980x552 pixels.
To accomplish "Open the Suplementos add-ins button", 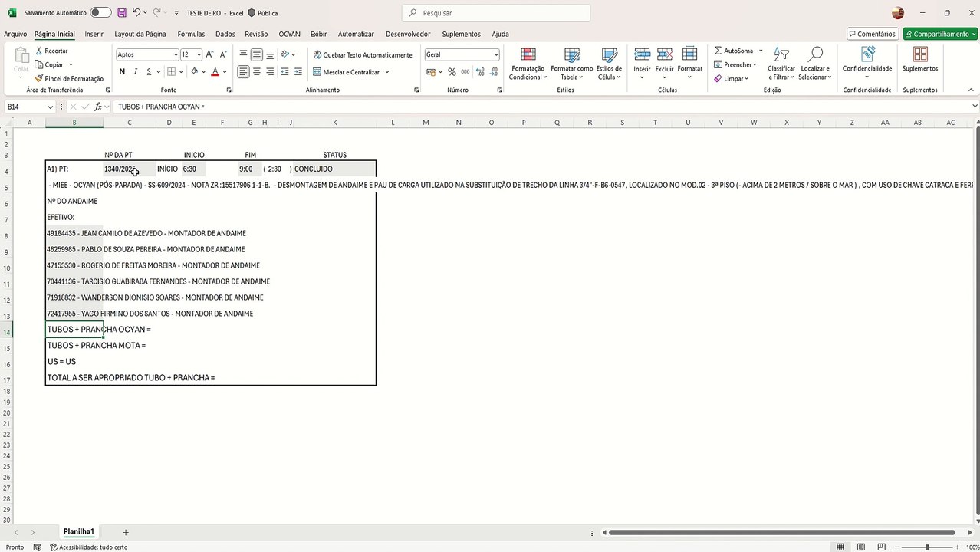I will click(x=920, y=60).
